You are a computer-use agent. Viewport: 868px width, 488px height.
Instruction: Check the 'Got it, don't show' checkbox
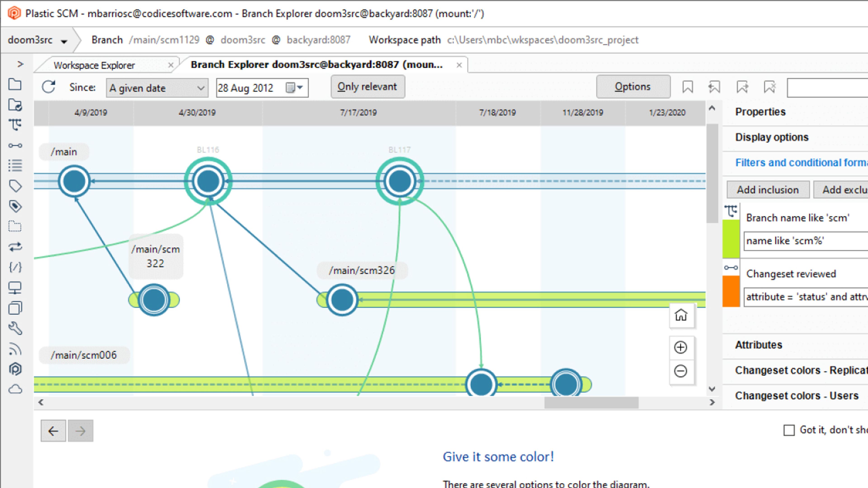coord(789,430)
